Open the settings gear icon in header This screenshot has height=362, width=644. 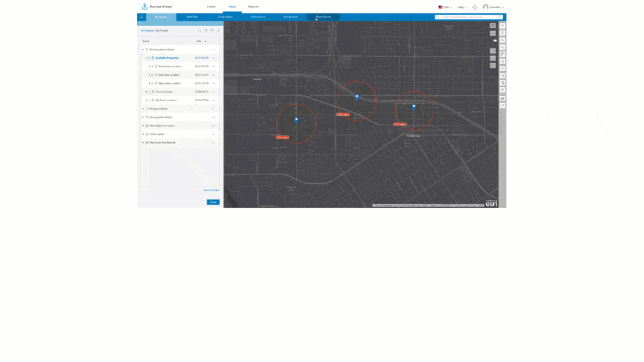point(475,7)
